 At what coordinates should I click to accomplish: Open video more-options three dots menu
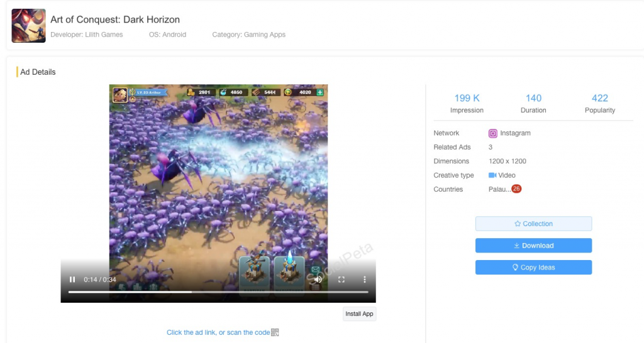pos(364,280)
